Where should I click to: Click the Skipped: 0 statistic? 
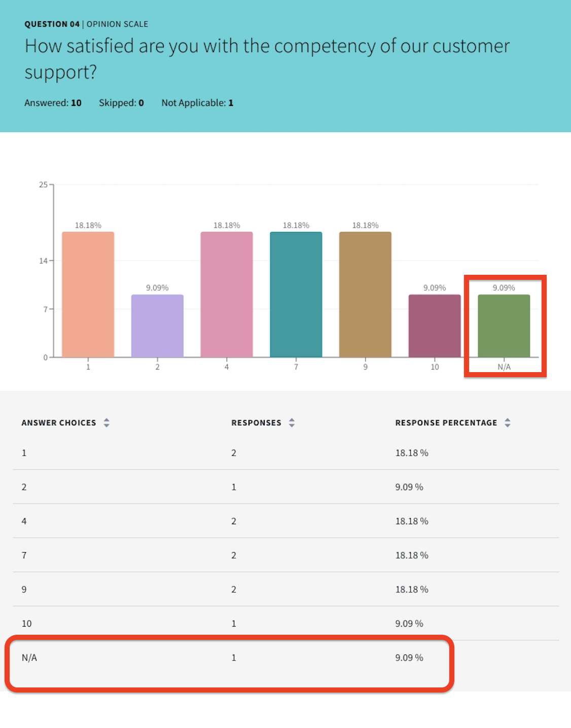tap(121, 103)
